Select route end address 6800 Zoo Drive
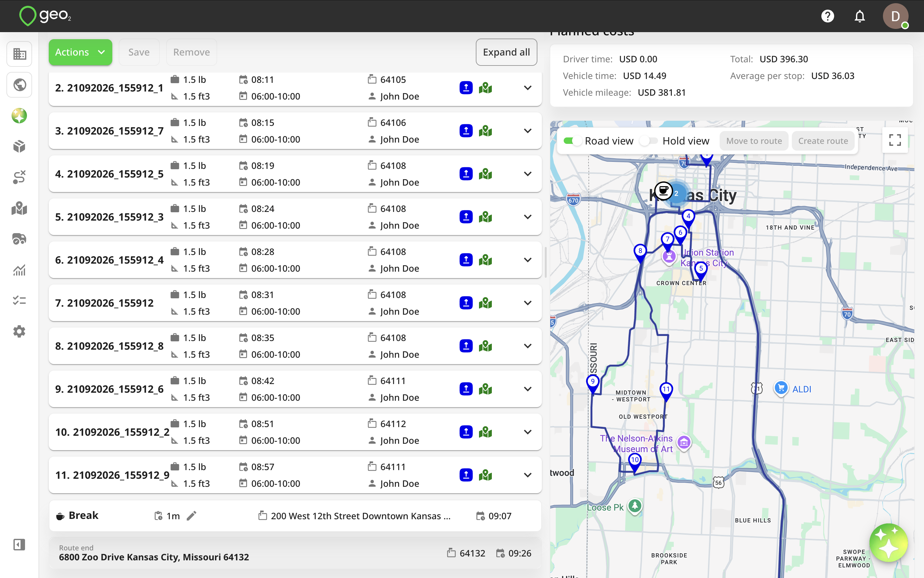Image resolution: width=924 pixels, height=578 pixels. point(154,557)
